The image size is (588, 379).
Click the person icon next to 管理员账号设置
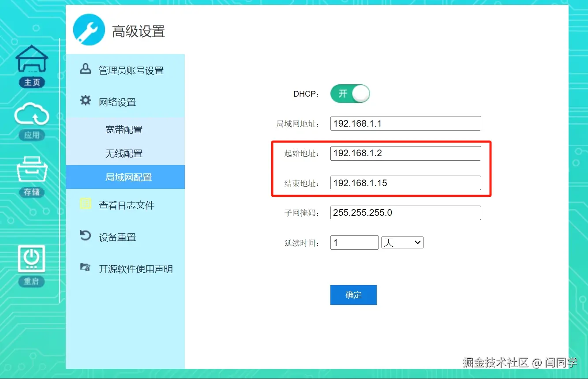coord(85,69)
